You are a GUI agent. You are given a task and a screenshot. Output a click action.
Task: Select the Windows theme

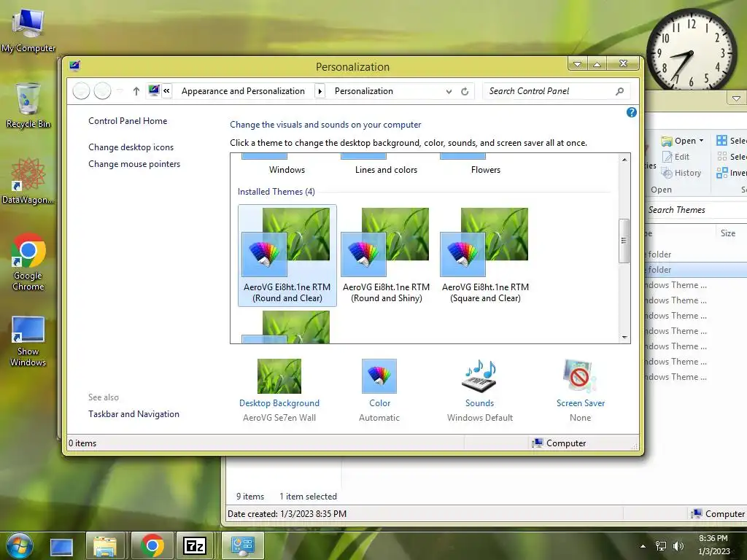[287, 164]
